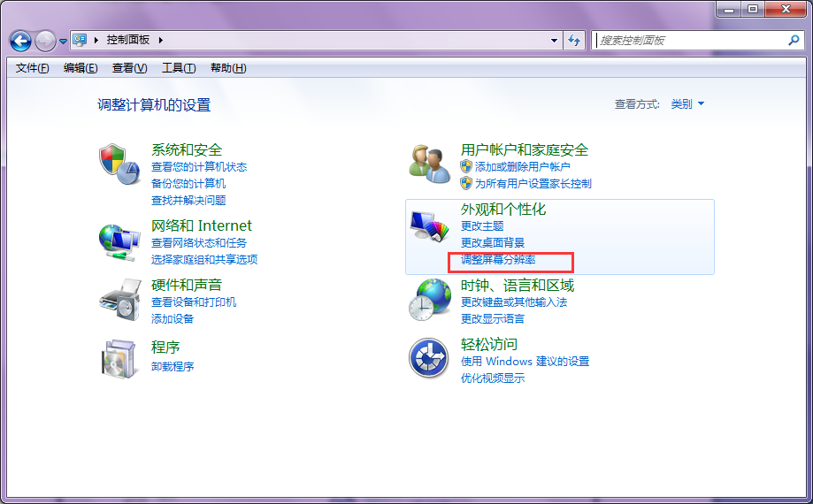
Task: Click 查看您的计算机状态 link
Action: point(199,167)
